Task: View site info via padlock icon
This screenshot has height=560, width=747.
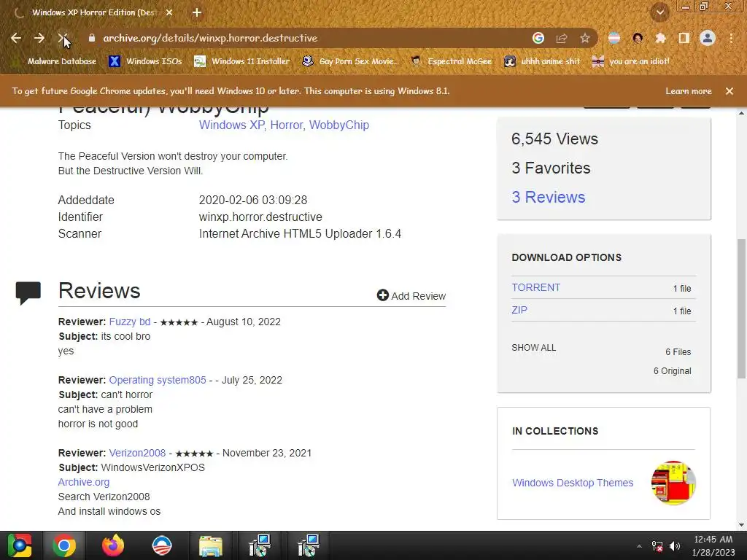Action: (92, 38)
